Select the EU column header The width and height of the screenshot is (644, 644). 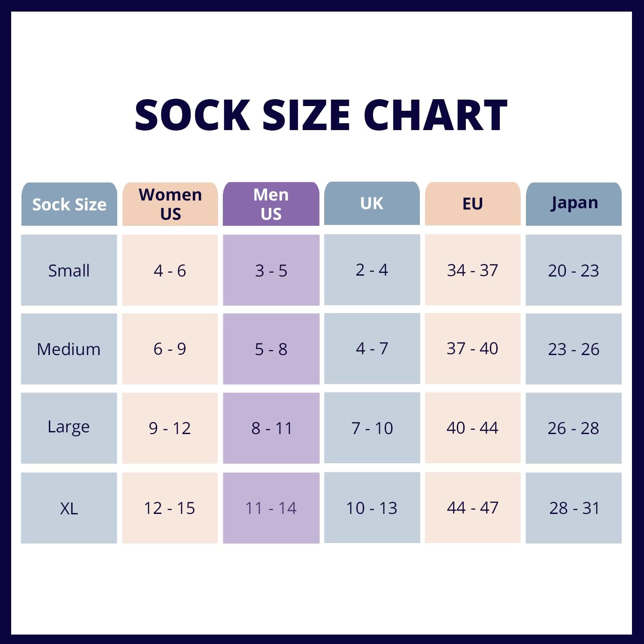pos(473,204)
